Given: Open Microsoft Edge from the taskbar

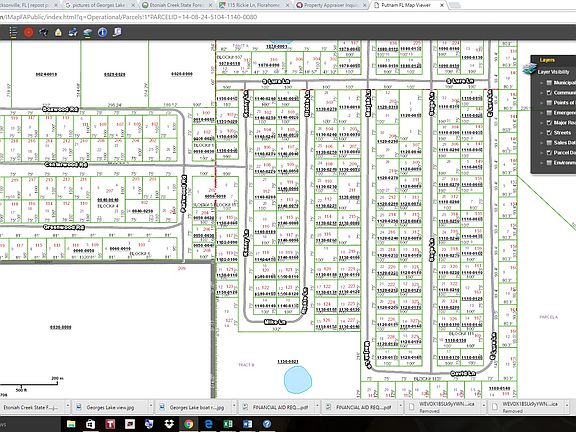Looking at the screenshot, I should pos(208,424).
